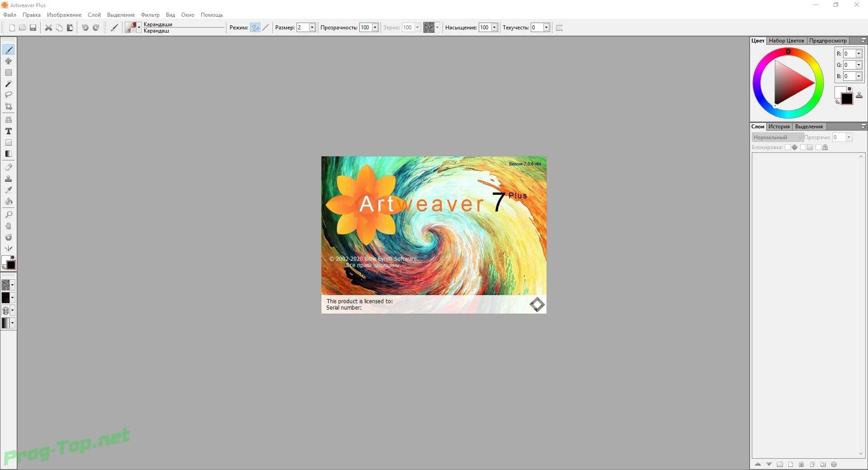Toggle the lock position checkbox
The width and height of the screenshot is (868, 470).
pyautogui.click(x=788, y=147)
